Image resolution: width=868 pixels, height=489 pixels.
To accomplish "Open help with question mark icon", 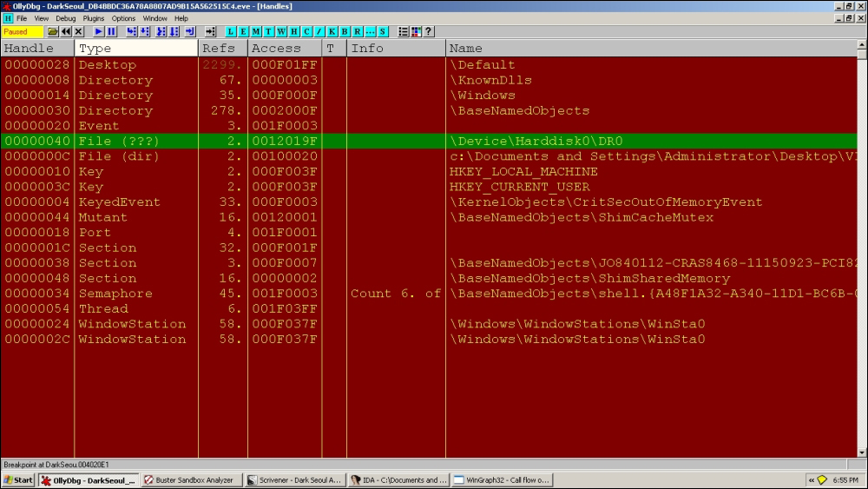I will [x=429, y=31].
